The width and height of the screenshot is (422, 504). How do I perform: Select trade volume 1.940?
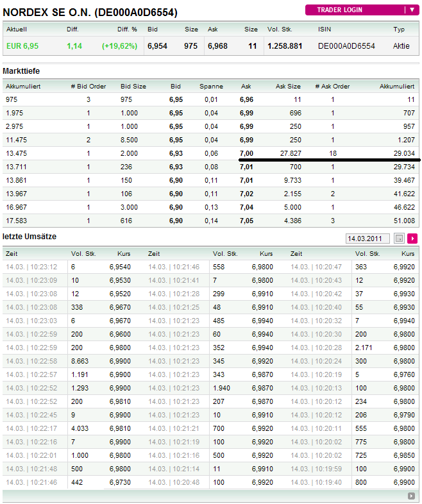(221, 389)
